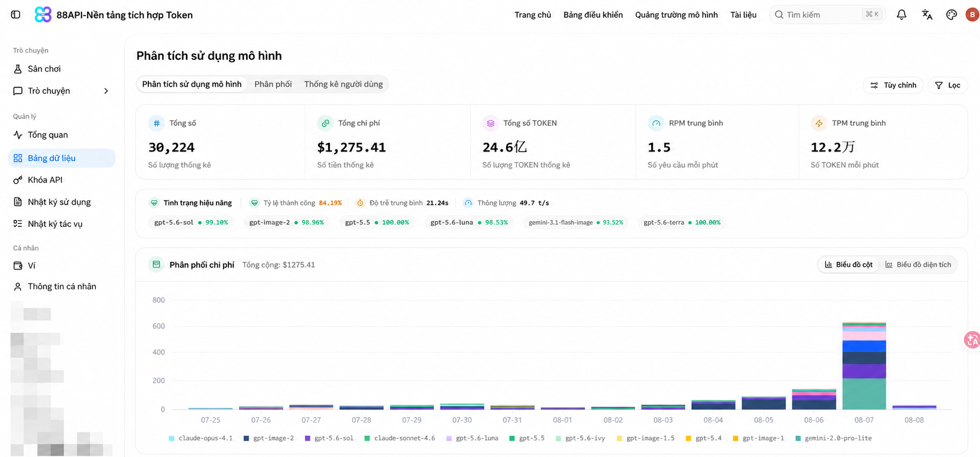Click the hash icon on Tổng số card
The image size is (980, 457).
pos(156,123)
